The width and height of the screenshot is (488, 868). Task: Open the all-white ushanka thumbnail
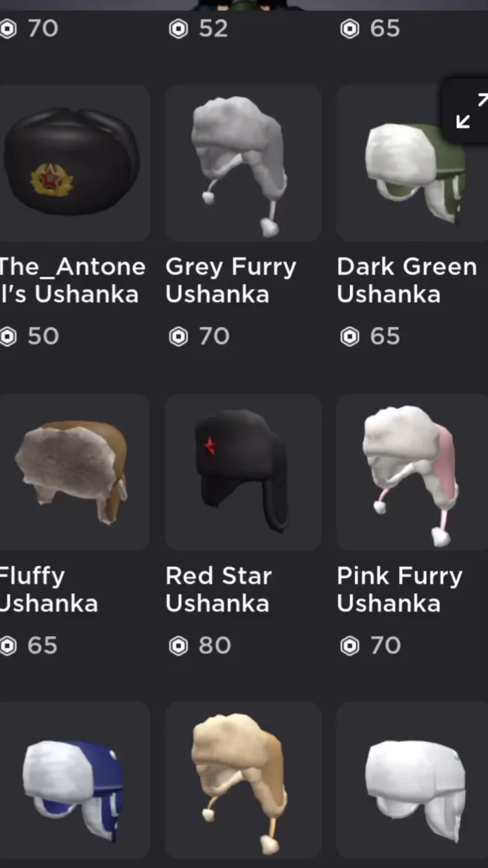pos(412,780)
